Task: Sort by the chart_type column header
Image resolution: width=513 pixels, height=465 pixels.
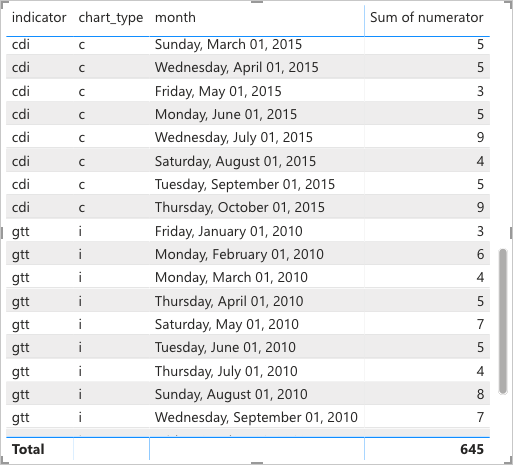Action: pos(111,17)
